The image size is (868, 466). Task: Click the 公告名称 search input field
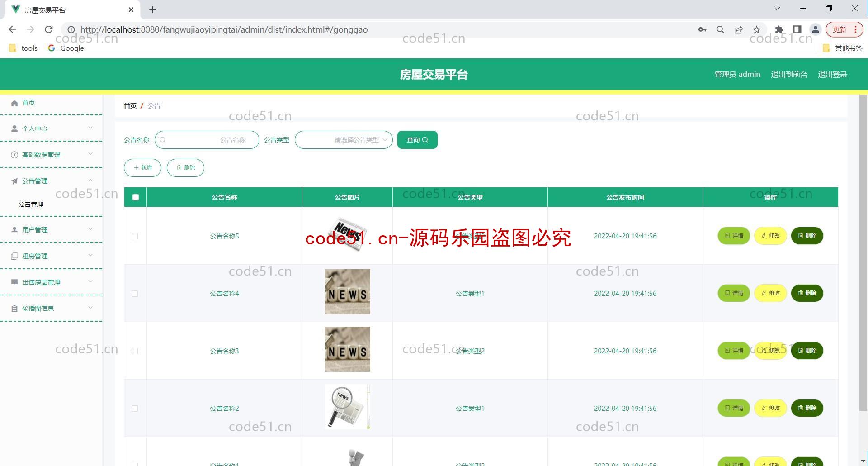point(207,140)
